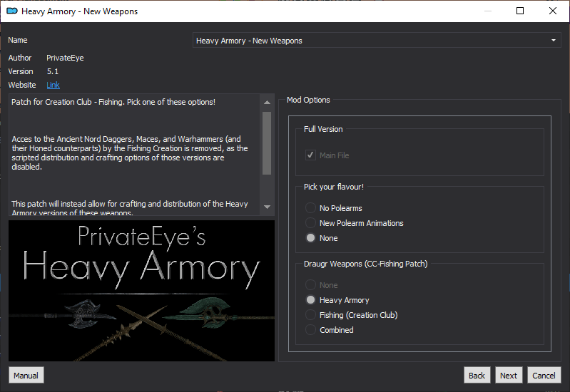
Task: Cancel the installer dialog
Action: point(544,376)
